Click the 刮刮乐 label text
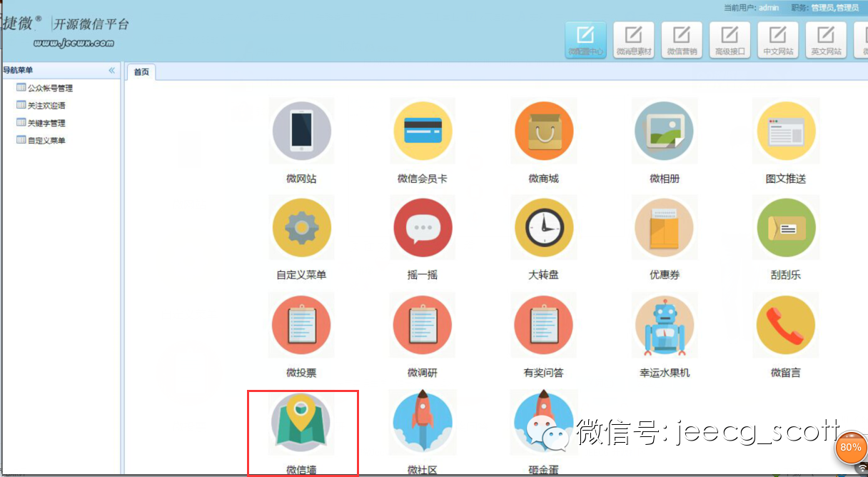This screenshot has height=477, width=868. pyautogui.click(x=786, y=275)
